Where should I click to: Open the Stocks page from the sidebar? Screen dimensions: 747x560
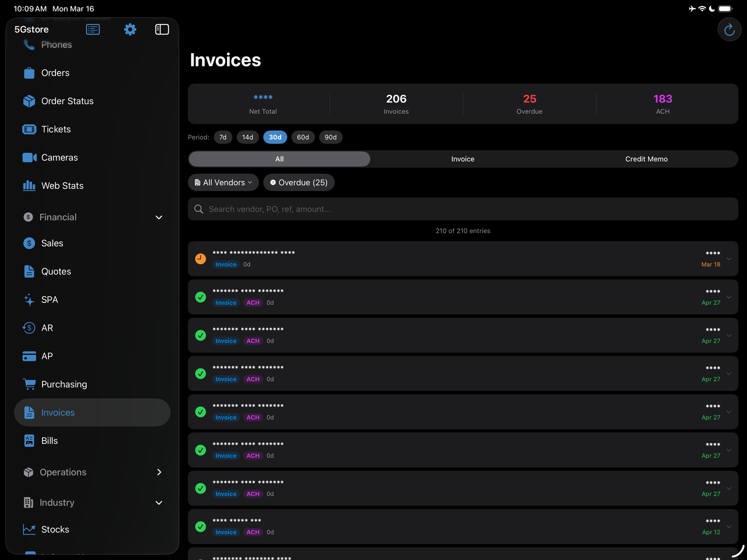tap(55, 529)
